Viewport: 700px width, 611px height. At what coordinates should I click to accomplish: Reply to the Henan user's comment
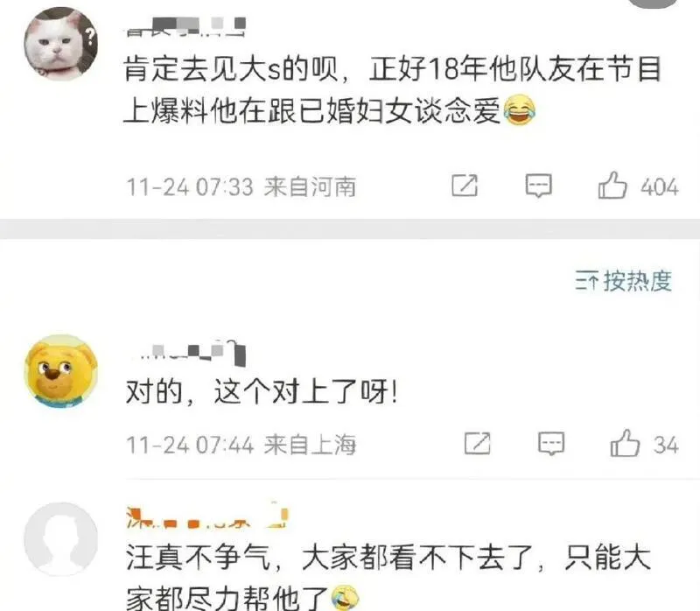click(538, 186)
